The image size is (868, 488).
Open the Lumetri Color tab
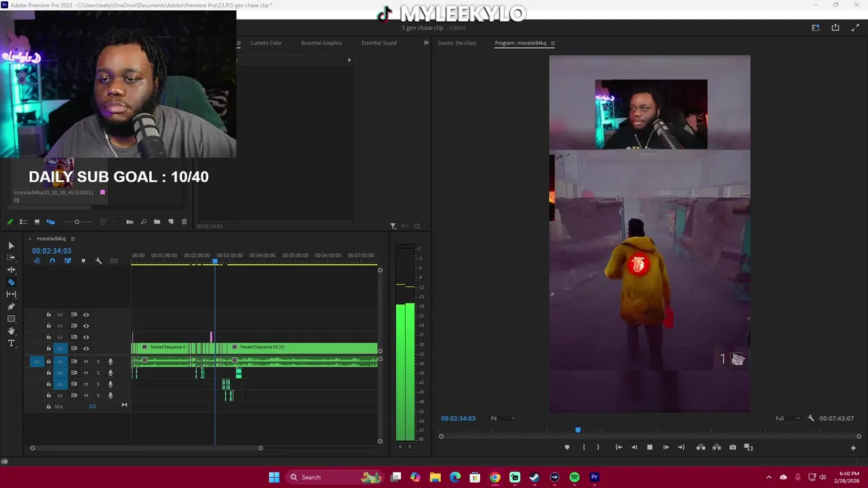pos(266,43)
